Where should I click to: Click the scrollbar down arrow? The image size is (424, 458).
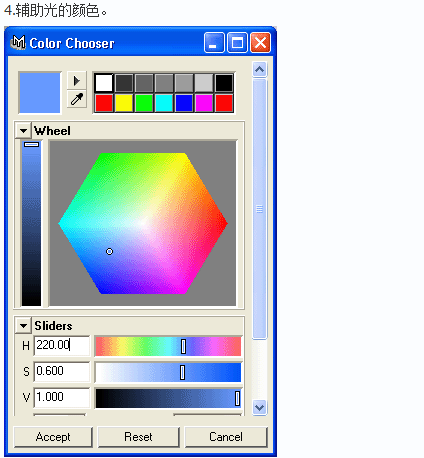[x=259, y=407]
